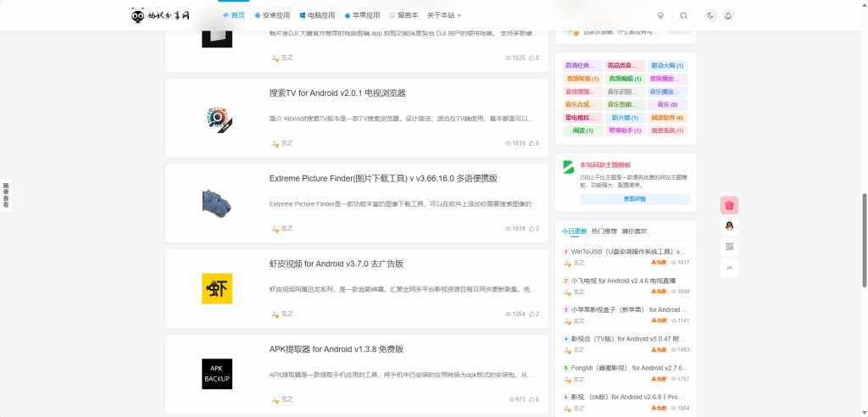Image resolution: width=868 pixels, height=417 pixels.
Task: Select the 阅读 (1) green tag
Action: 583,131
